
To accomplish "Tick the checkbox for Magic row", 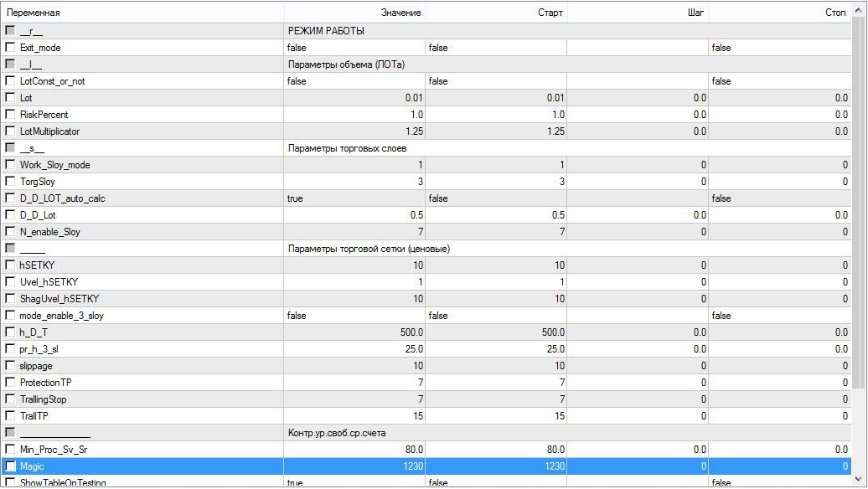I will 10,466.
